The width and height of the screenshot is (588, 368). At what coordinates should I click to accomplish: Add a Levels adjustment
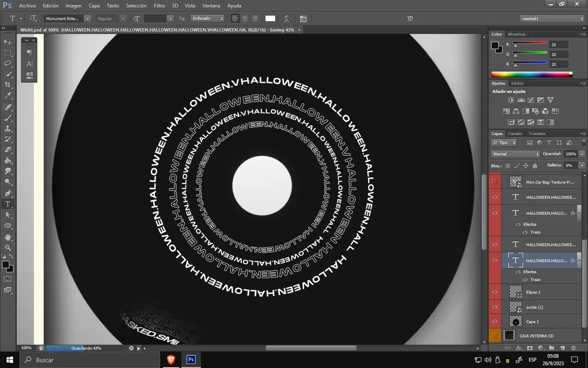521,100
